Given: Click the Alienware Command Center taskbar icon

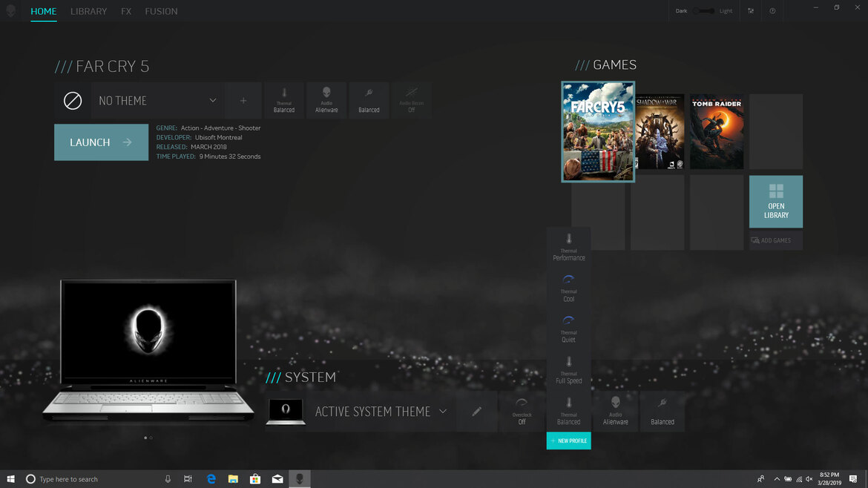Looking at the screenshot, I should click(x=300, y=479).
